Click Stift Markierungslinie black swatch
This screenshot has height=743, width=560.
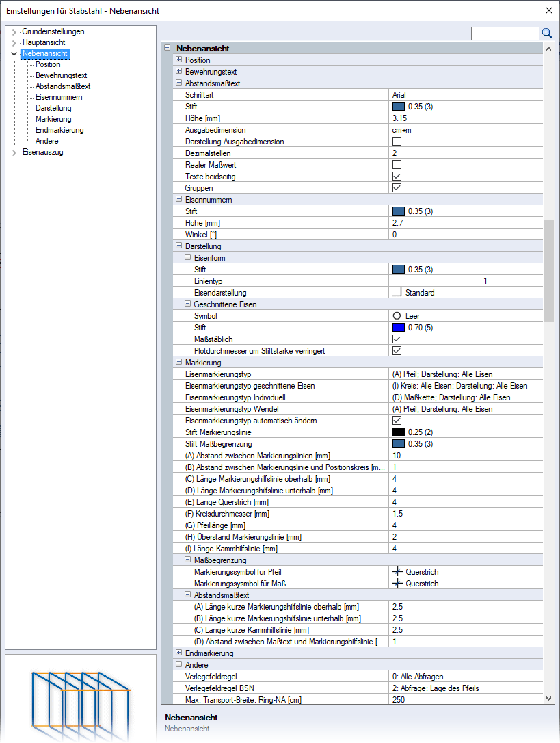click(399, 432)
